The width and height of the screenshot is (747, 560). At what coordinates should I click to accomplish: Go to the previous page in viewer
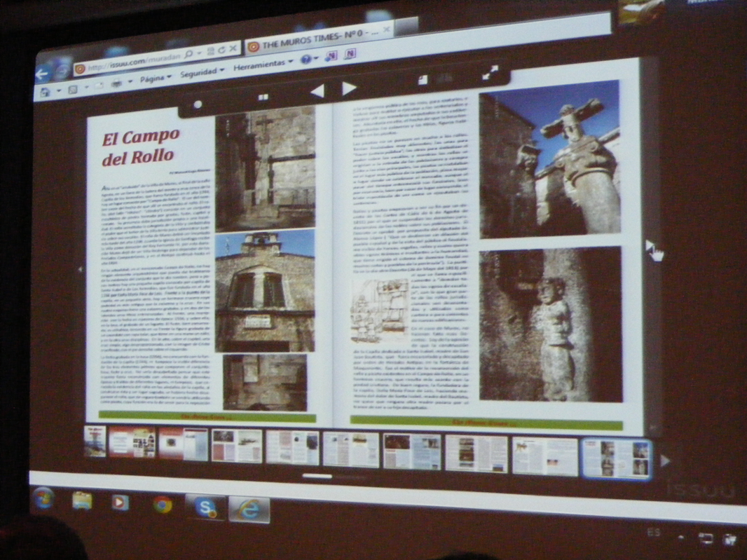pos(317,90)
